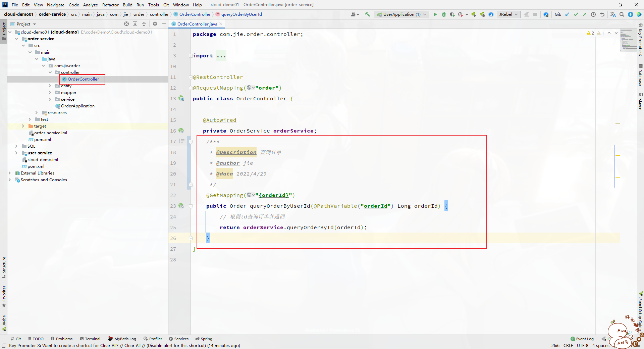Expand the entity package folder
The height and width of the screenshot is (349, 644).
point(50,86)
